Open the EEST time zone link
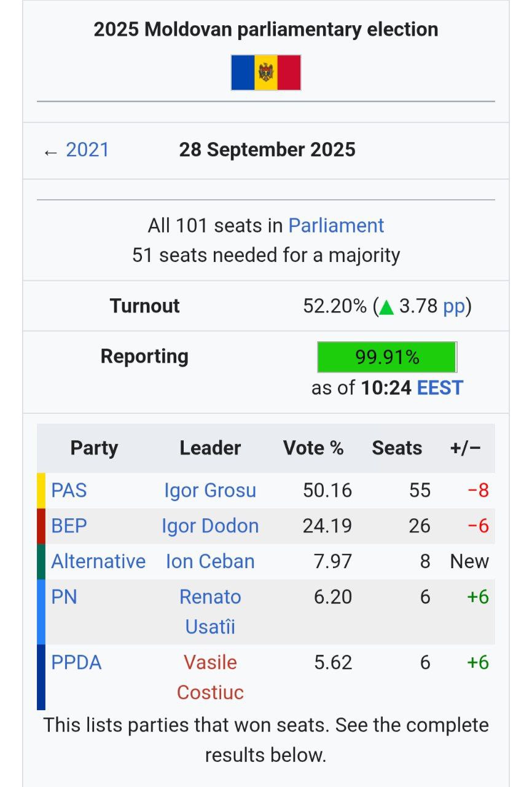 [440, 388]
